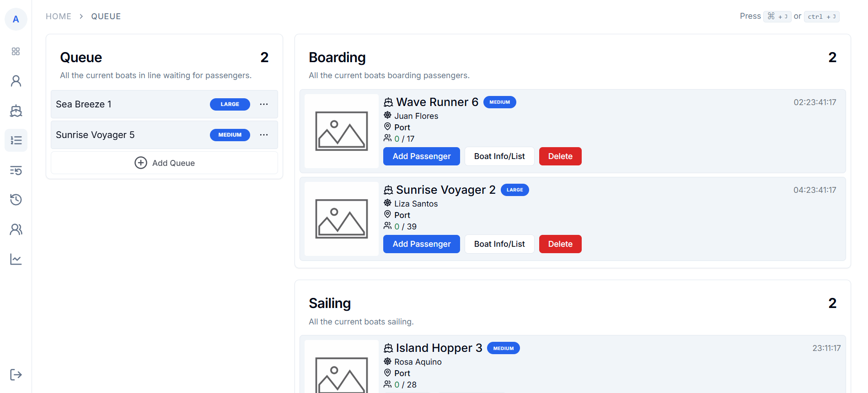The image size is (868, 393).
Task: Open the dashboard grid icon in sidebar
Action: point(16,51)
